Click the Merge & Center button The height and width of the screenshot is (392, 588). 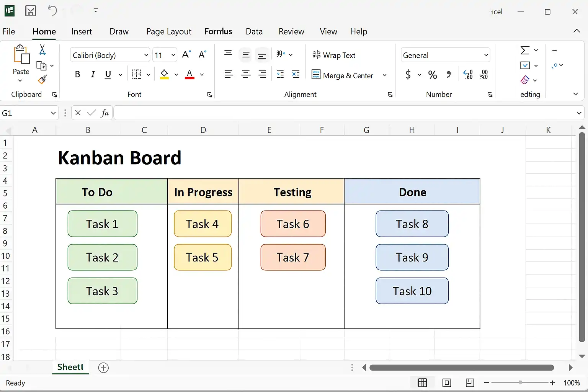coord(342,75)
